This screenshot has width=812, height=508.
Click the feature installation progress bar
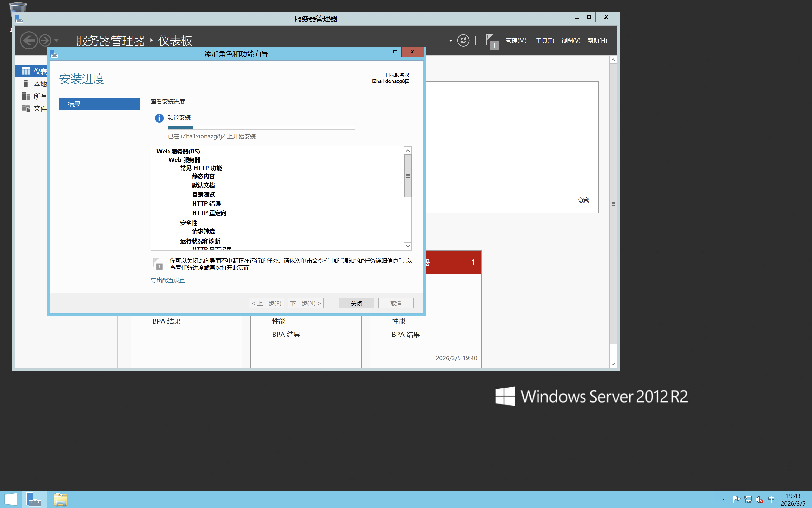(261, 128)
